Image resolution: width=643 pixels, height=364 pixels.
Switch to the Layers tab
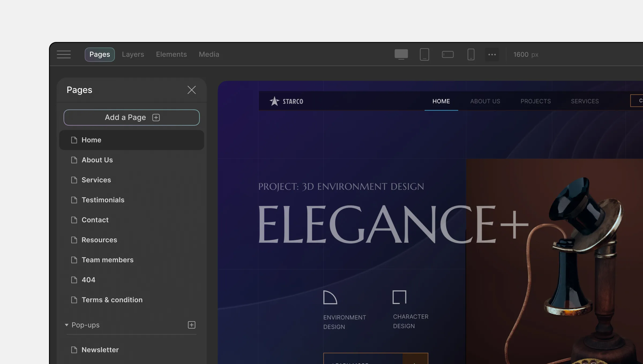tap(133, 54)
